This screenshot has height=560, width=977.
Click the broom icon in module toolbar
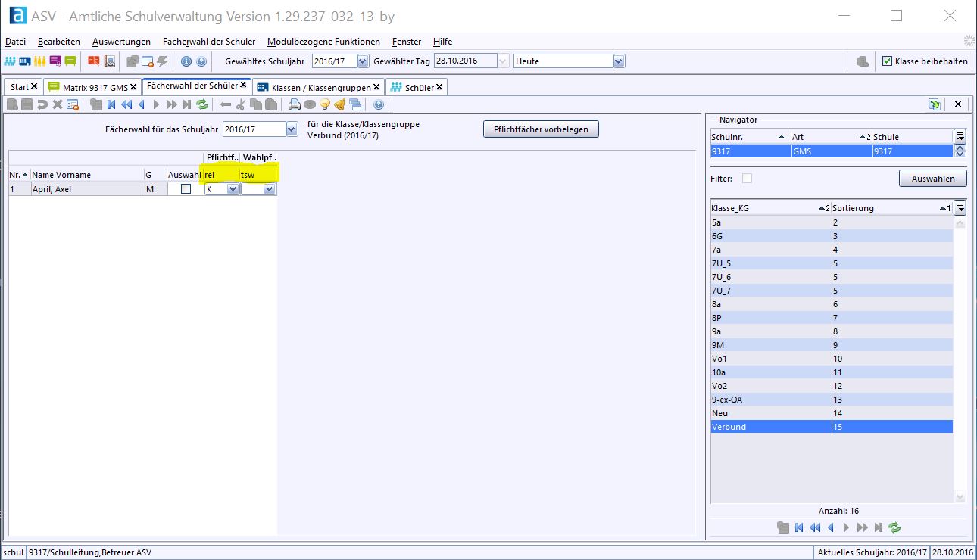coord(340,104)
